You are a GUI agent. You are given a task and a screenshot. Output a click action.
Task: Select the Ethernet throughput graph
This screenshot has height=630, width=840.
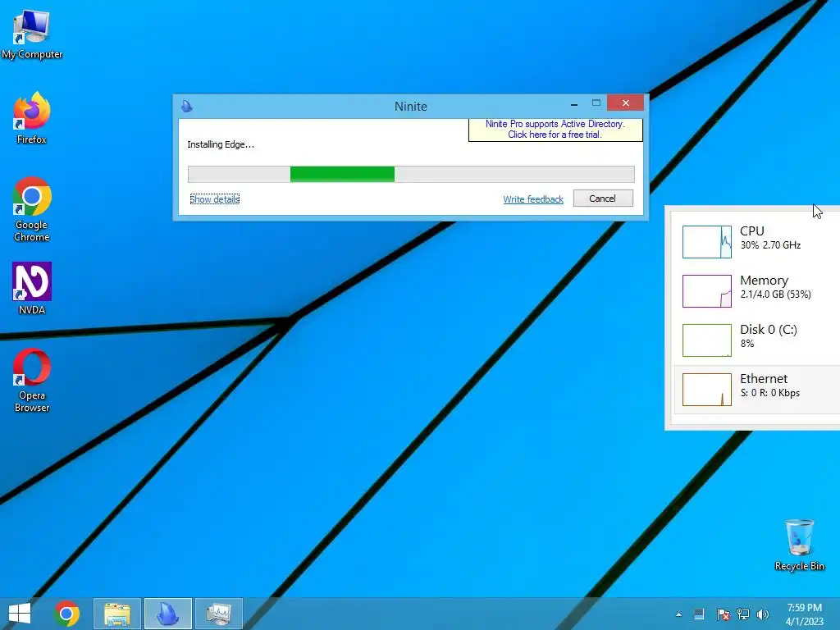tap(706, 390)
